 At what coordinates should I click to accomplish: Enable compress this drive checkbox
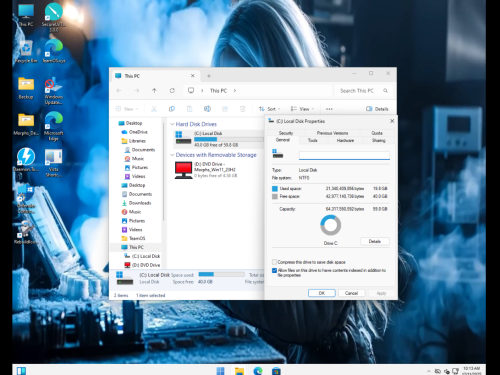274,262
